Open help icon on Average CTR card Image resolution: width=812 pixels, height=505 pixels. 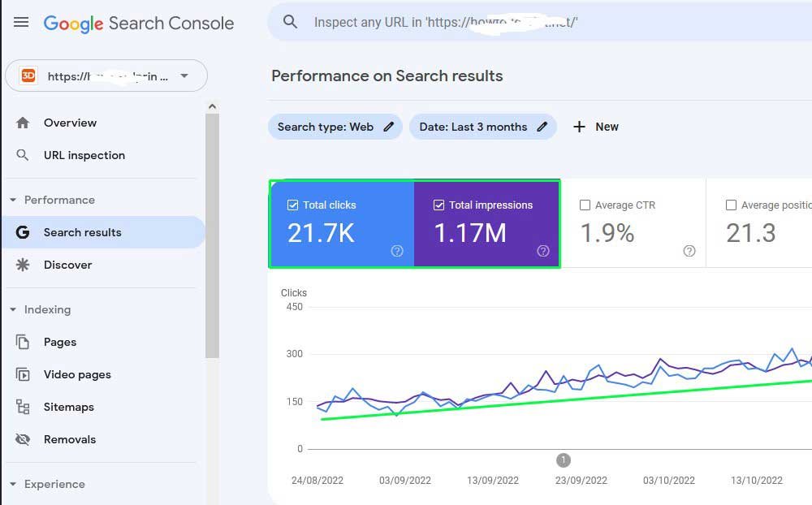coord(689,251)
